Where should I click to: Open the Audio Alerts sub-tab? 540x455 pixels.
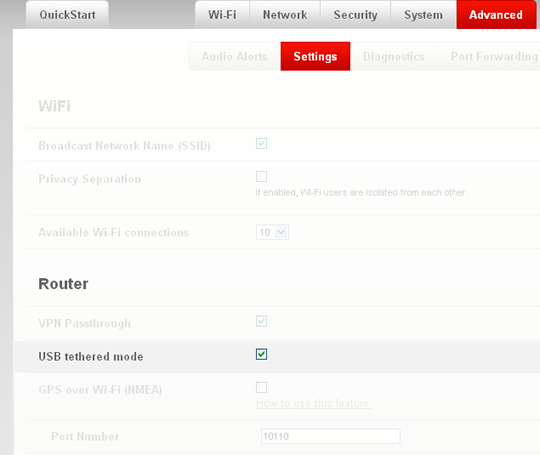pyautogui.click(x=234, y=56)
